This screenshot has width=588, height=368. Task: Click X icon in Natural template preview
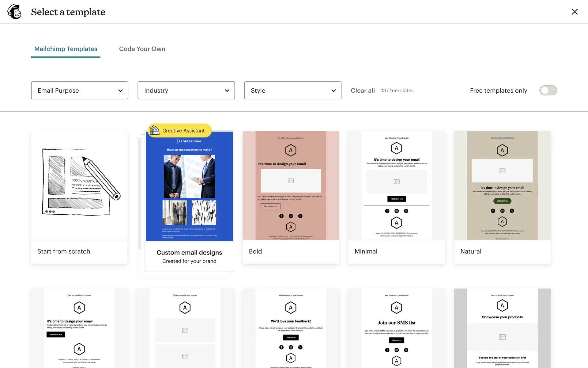point(512,211)
